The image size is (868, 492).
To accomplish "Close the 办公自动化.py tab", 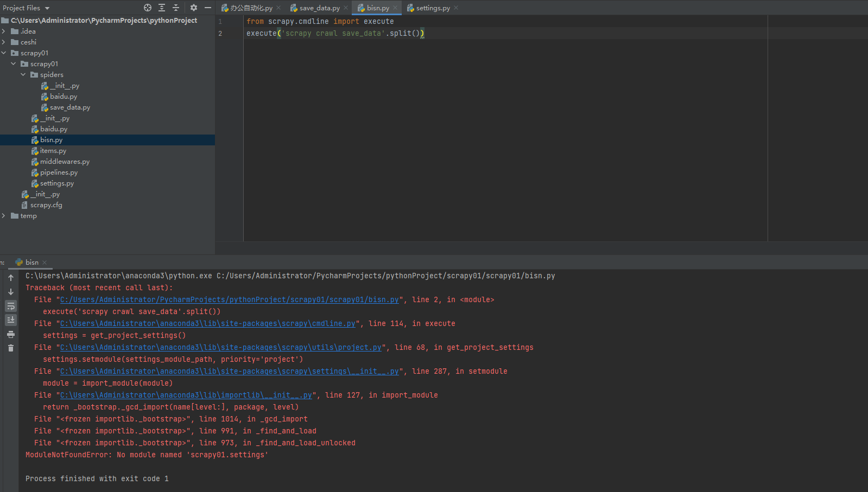I will pos(278,8).
